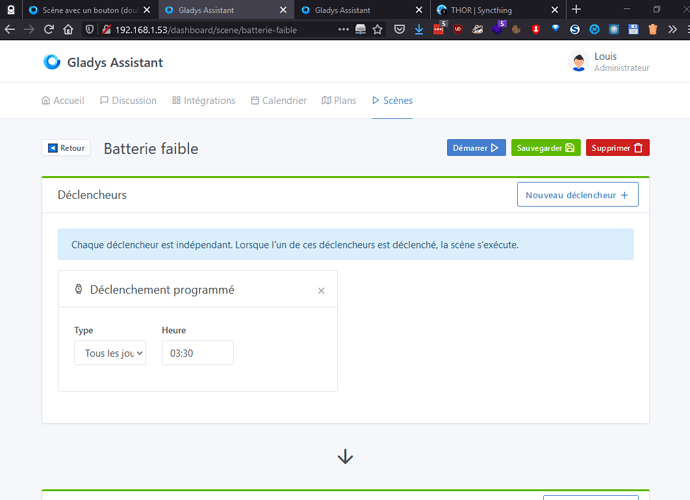Open Louis user avatar menu

(579, 62)
